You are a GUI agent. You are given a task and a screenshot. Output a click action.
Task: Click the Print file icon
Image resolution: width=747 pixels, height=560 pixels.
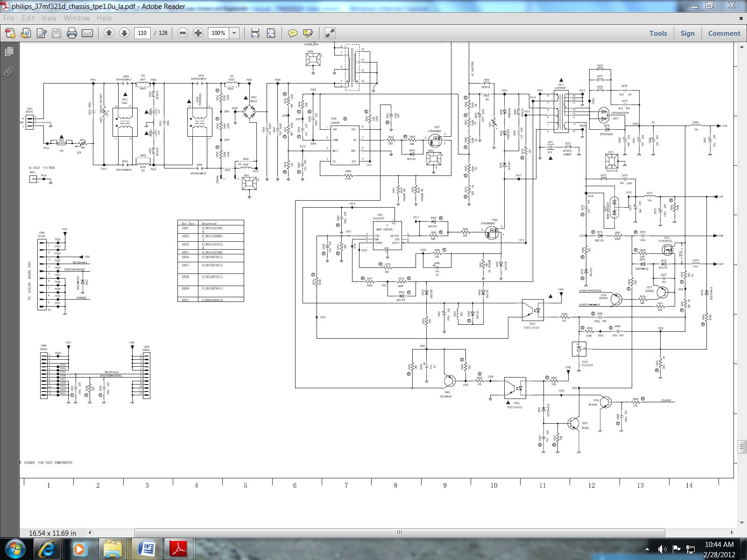click(71, 33)
